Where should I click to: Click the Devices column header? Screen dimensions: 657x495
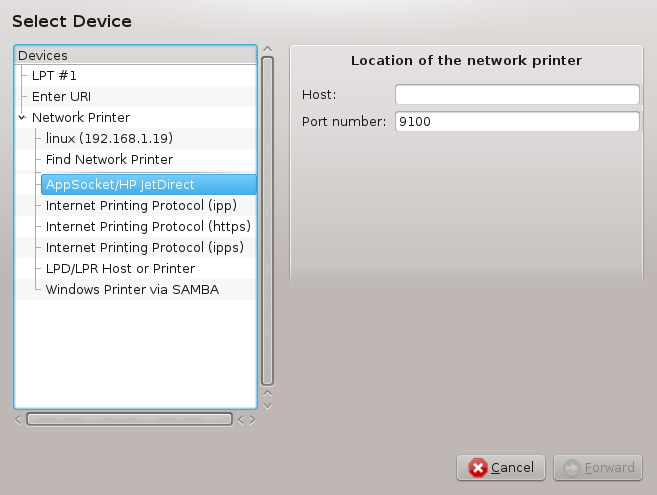coord(135,55)
